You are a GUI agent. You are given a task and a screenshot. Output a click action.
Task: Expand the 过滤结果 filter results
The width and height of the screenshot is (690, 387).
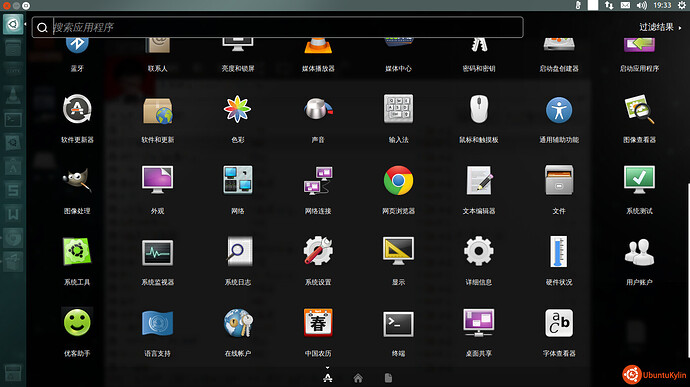click(x=660, y=27)
